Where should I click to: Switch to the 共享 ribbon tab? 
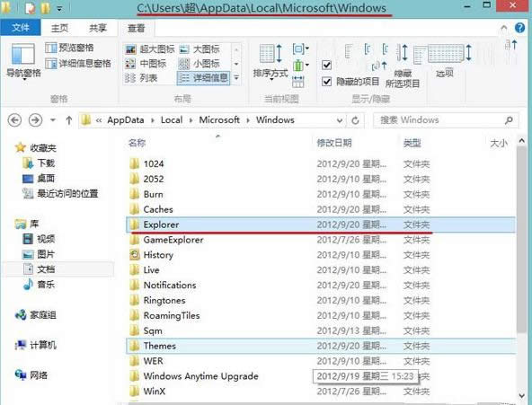point(98,28)
